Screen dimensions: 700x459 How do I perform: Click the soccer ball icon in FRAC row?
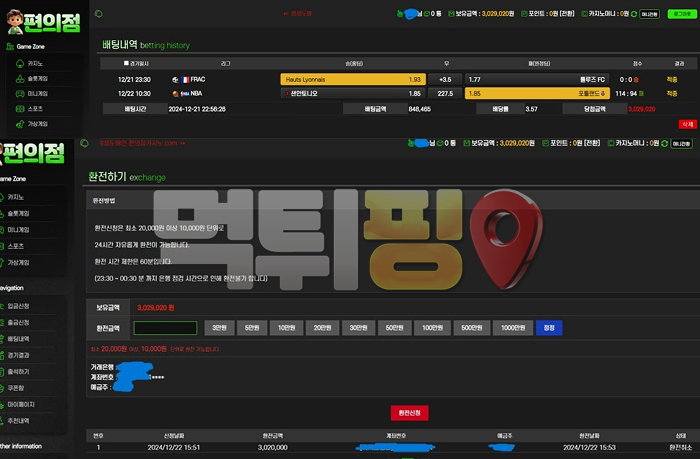[x=175, y=80]
